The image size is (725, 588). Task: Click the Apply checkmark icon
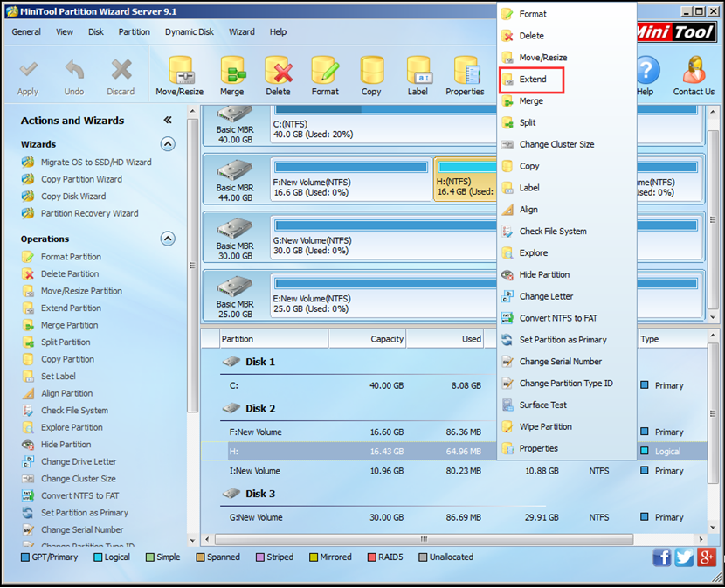pos(28,69)
